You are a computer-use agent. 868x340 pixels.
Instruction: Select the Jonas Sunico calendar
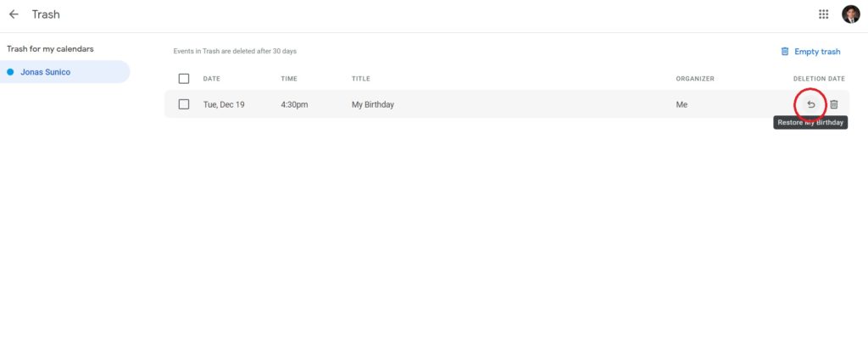[x=64, y=72]
